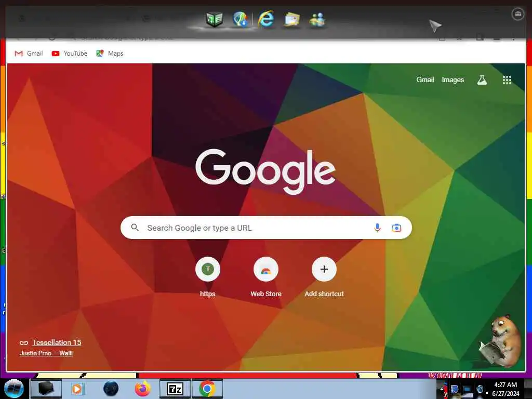Open the YouTube bookmark
532x399 pixels.
point(69,54)
